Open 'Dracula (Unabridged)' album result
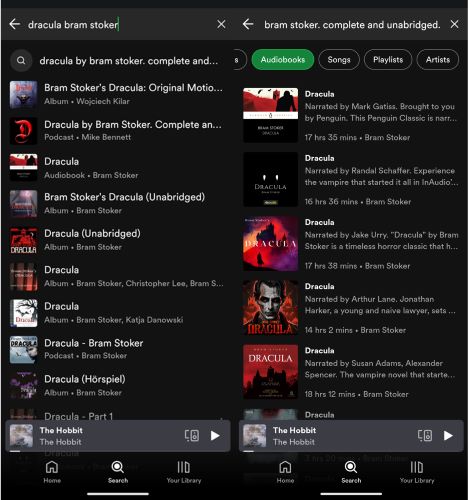This screenshot has width=469, height=500. click(x=117, y=240)
